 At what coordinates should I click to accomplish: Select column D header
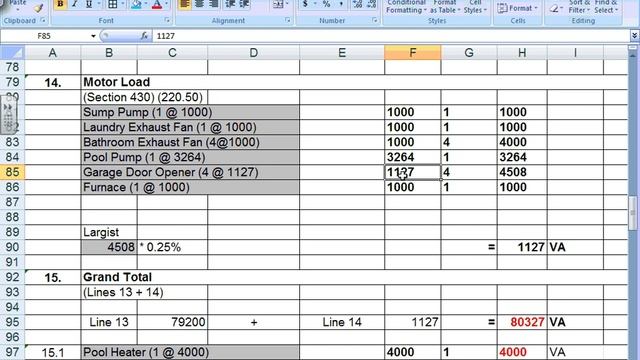pos(253,53)
